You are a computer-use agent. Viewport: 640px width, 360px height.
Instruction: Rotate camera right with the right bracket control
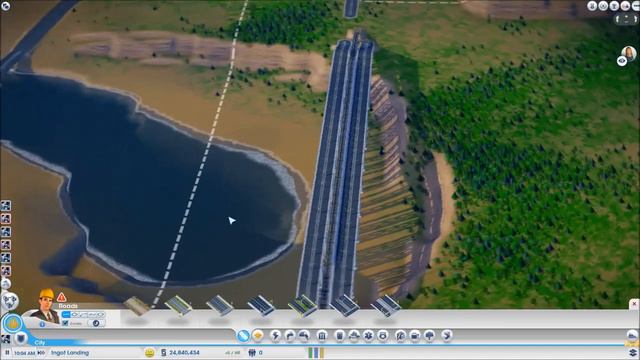(x=635, y=19)
